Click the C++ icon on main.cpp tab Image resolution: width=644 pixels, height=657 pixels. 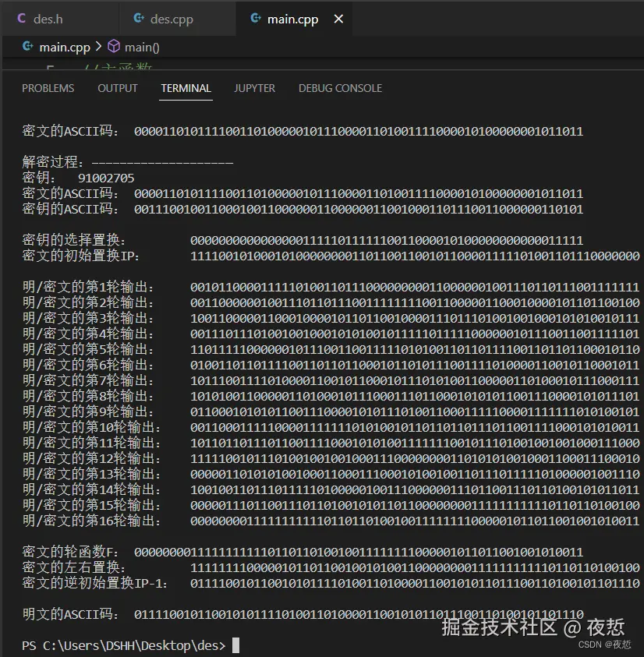point(256,19)
